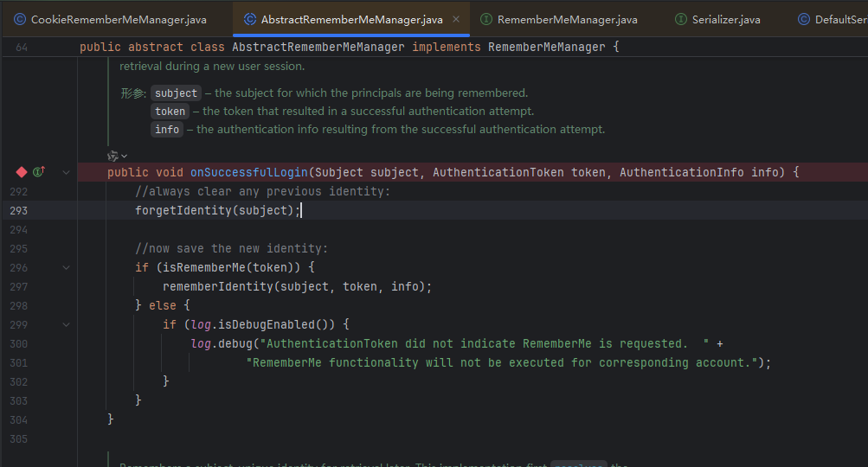Viewport: 868px width, 467px height.
Task: Click the class icon on AbstractRememberMeManager tab
Action: click(x=250, y=19)
